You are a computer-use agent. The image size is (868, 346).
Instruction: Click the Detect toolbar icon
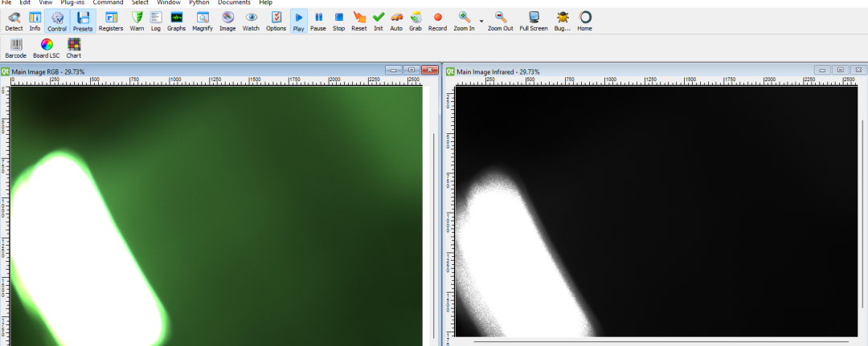(x=14, y=21)
